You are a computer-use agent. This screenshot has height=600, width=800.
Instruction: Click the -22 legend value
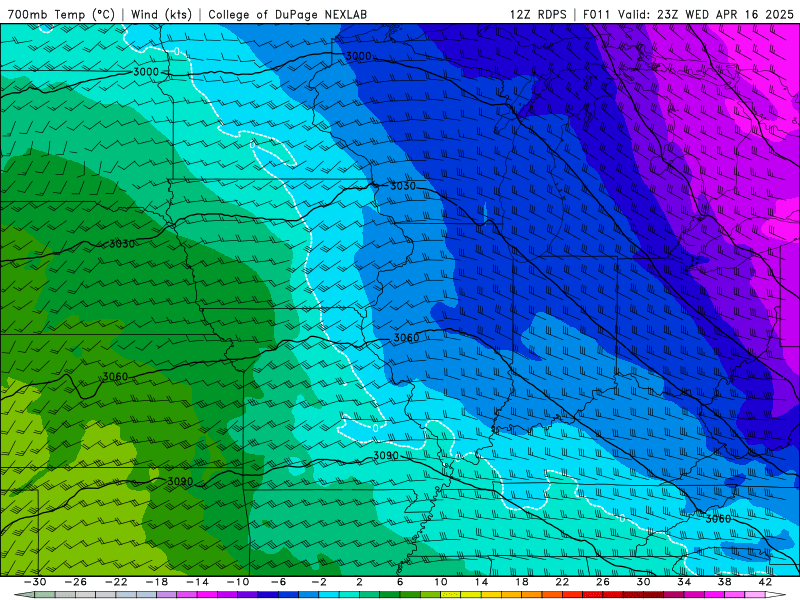pyautogui.click(x=116, y=582)
